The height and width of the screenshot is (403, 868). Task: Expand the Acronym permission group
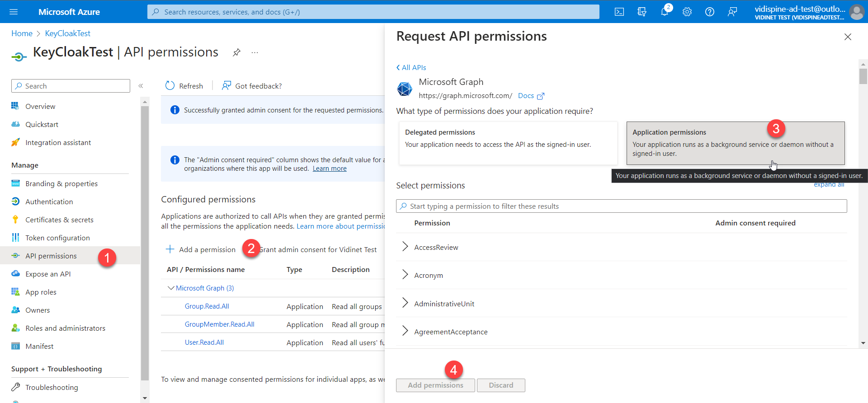pyautogui.click(x=405, y=275)
